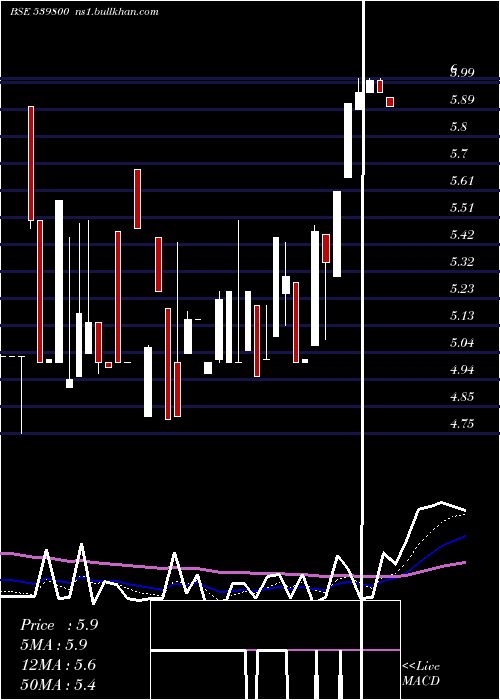Click the 'BSE 539800' symbol header text

39,12
